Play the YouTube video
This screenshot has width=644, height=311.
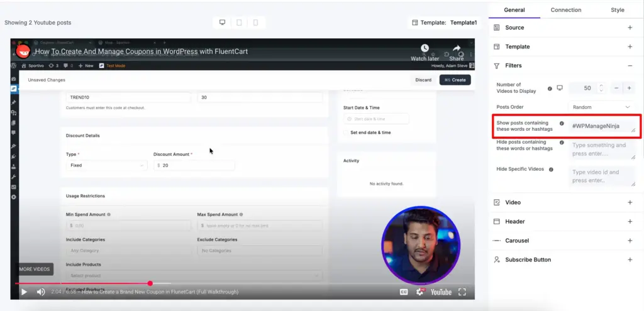pyautogui.click(x=25, y=292)
